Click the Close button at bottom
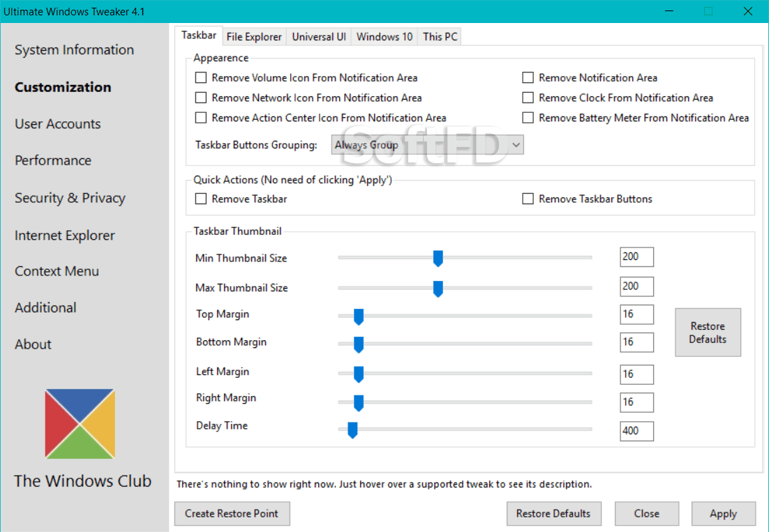This screenshot has height=532, width=769. (646, 513)
